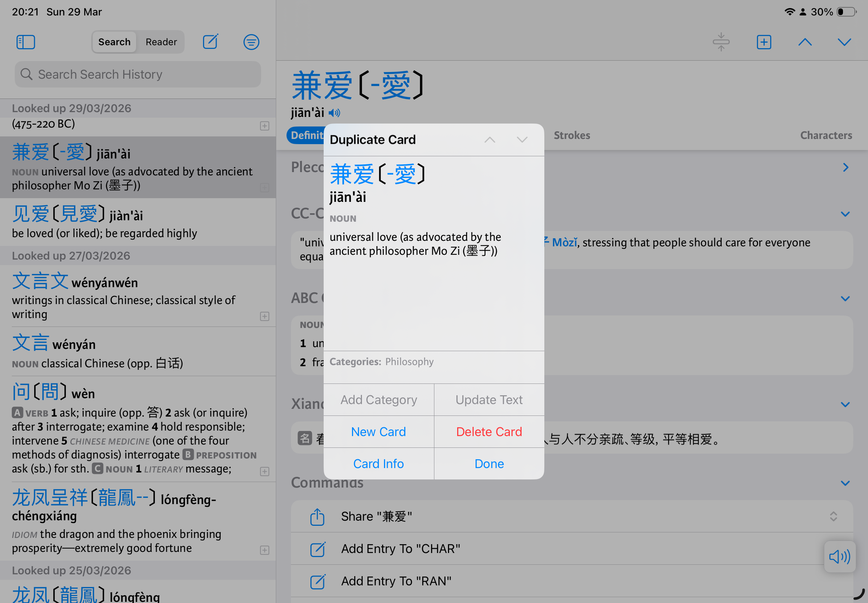
Task: Tap the Search History search field
Action: [138, 74]
